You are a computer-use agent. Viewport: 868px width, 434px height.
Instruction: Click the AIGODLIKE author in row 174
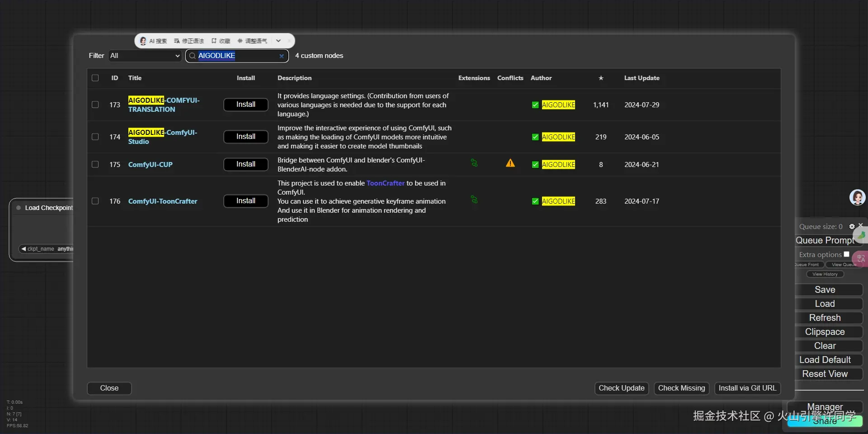pyautogui.click(x=558, y=137)
